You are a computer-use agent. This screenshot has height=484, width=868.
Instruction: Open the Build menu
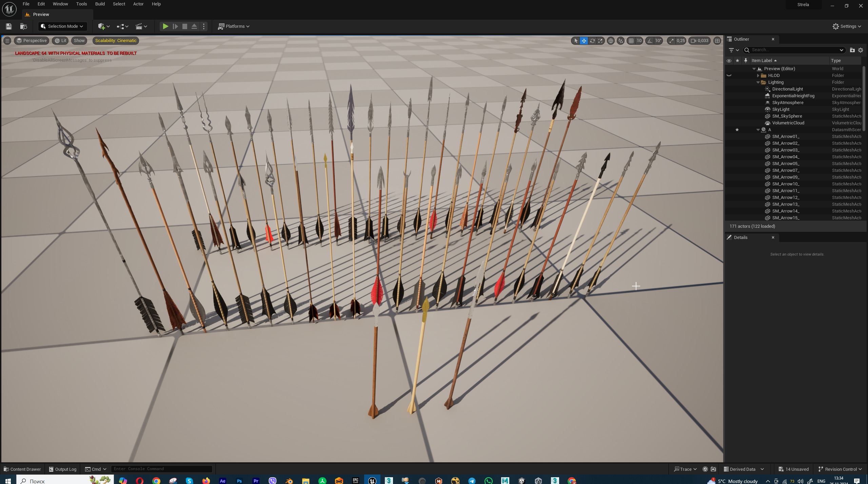click(x=100, y=4)
